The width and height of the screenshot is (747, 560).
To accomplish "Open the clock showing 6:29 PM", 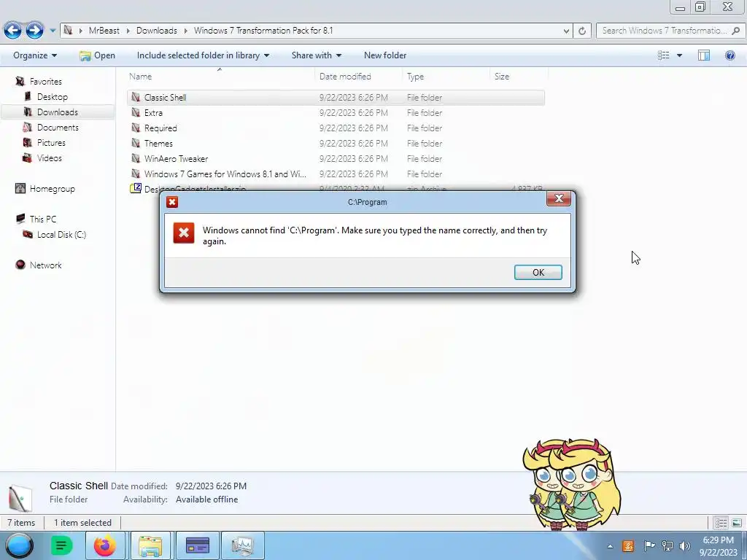I will (x=719, y=545).
